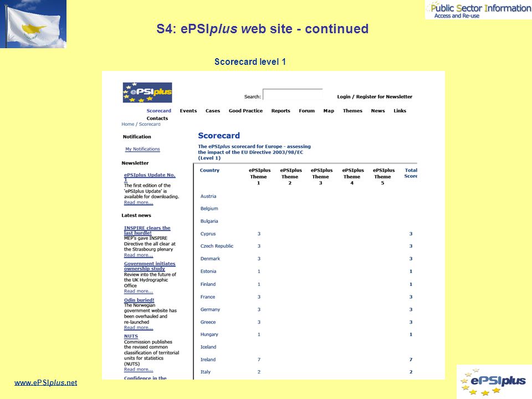Open the News menu item
532x399 pixels.
coord(378,111)
